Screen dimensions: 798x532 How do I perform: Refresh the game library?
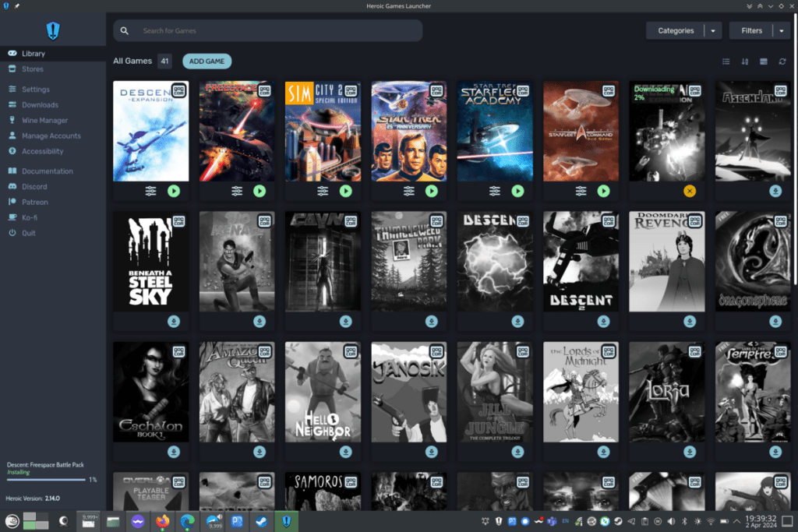point(782,62)
